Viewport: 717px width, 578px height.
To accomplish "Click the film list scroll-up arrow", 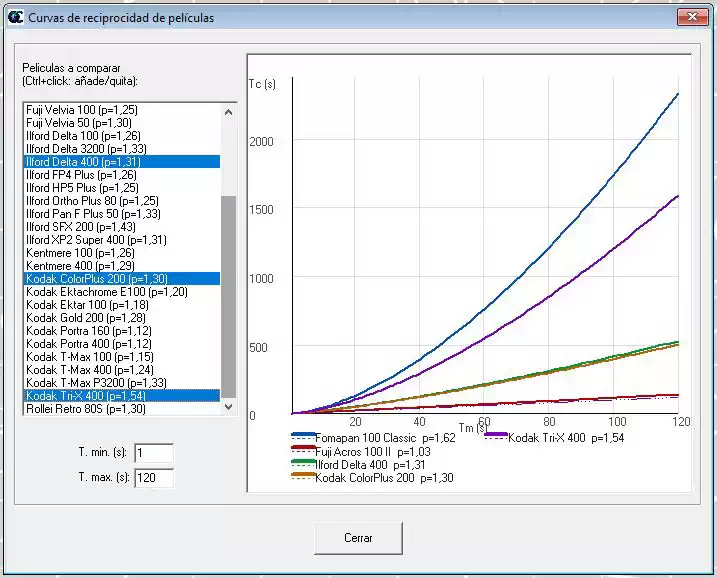I will [x=229, y=112].
